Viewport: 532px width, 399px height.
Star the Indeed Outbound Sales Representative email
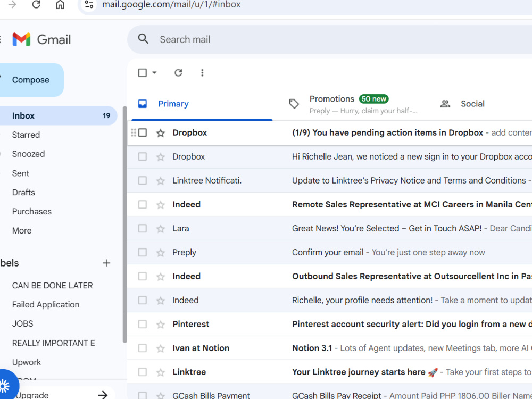pos(161,277)
